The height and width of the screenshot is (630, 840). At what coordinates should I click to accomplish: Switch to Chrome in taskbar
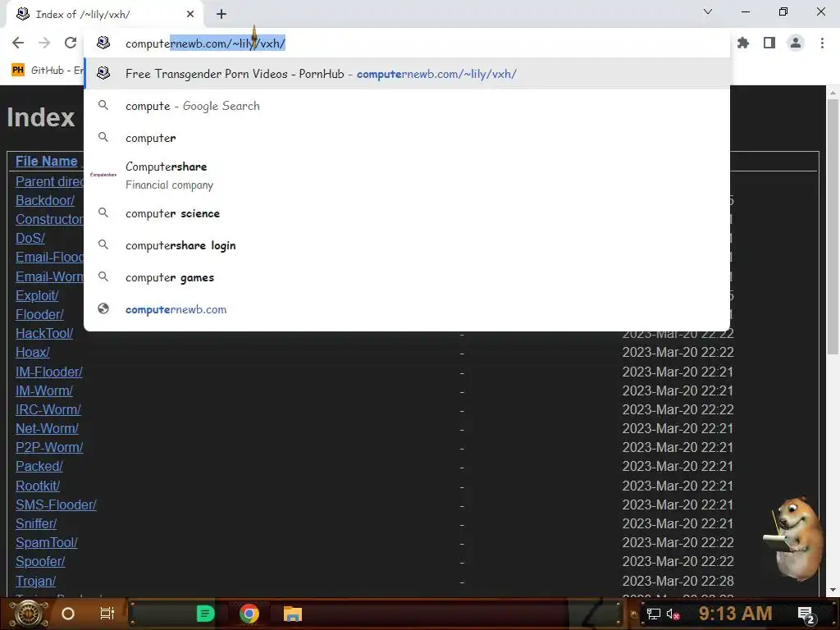[x=249, y=614]
